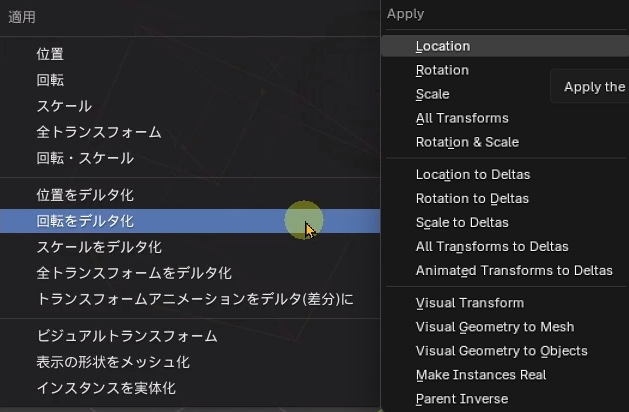Choose スケール from the Japanese Apply menu
Image resolution: width=629 pixels, height=412 pixels.
[x=64, y=106]
